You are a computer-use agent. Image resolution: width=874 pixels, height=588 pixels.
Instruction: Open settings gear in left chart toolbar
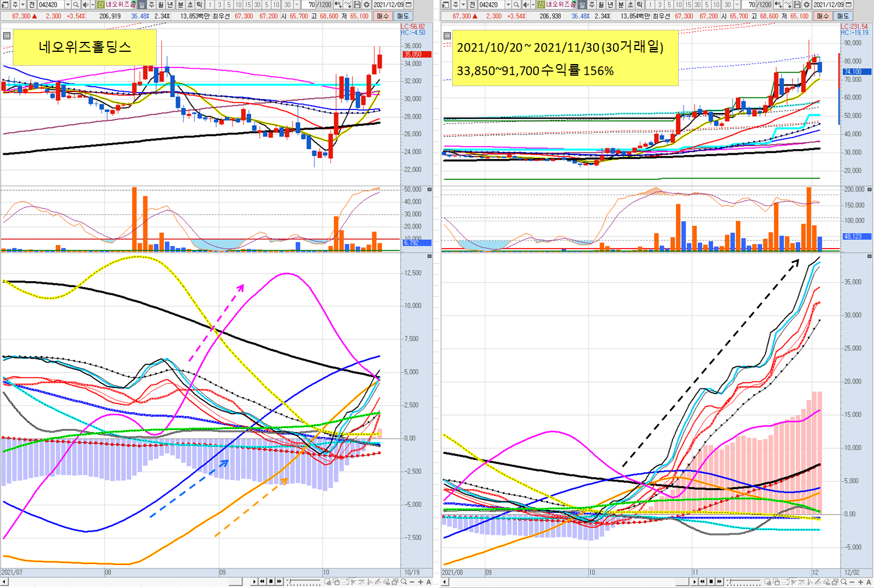(x=366, y=5)
